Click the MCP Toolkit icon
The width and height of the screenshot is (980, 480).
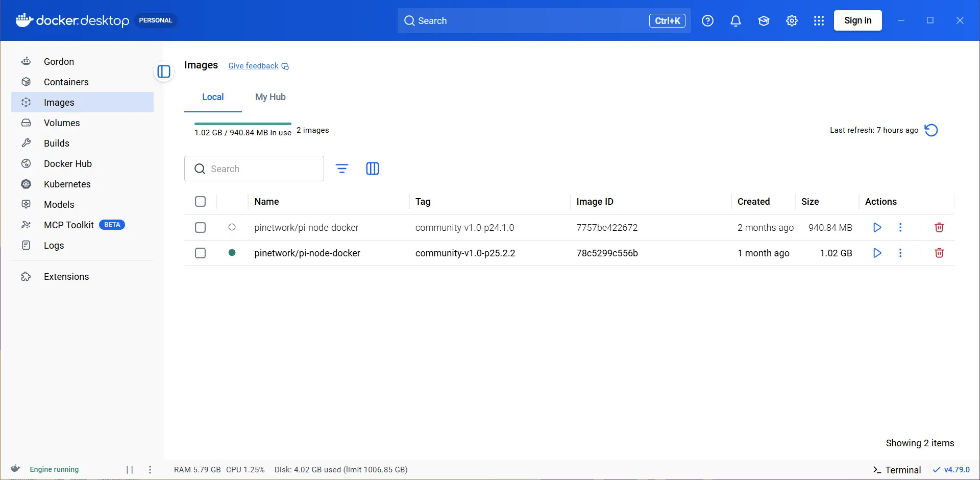click(26, 225)
